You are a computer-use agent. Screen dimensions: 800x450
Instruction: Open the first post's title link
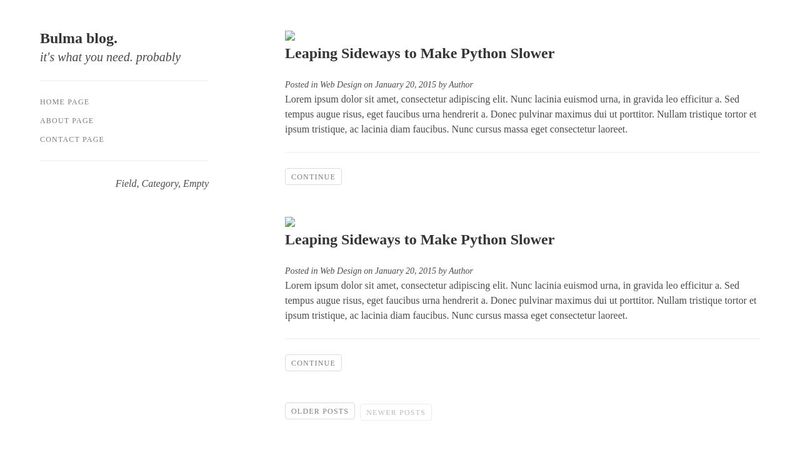[419, 54]
